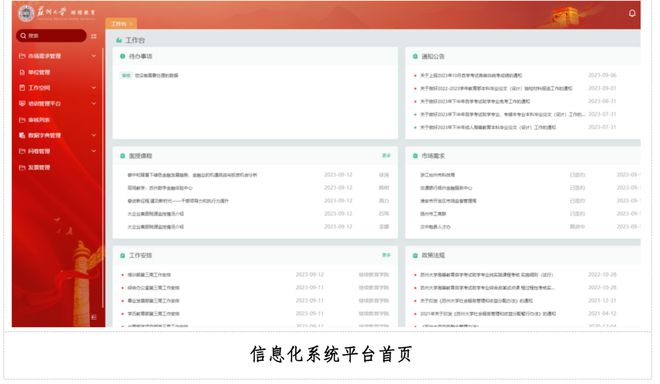Click the 工作空间 calendar icon in the sidebar

click(x=22, y=88)
